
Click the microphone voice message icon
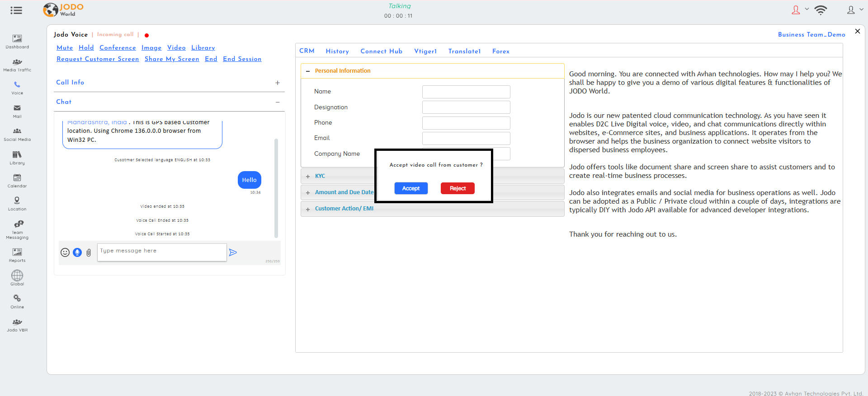(77, 252)
